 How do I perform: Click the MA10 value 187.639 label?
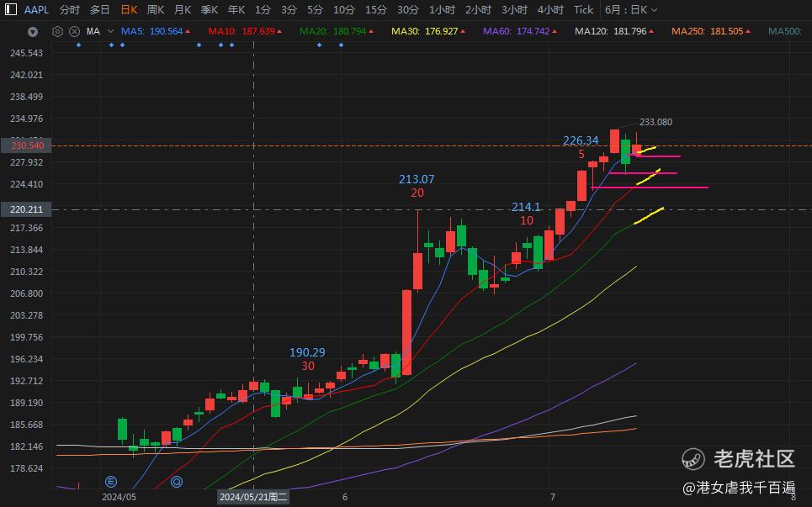click(x=245, y=32)
